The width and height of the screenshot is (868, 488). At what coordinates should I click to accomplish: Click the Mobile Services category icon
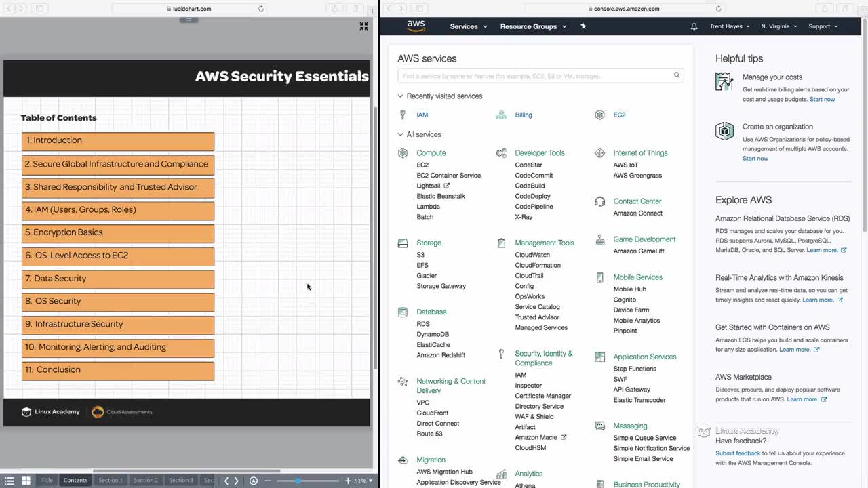tap(599, 277)
